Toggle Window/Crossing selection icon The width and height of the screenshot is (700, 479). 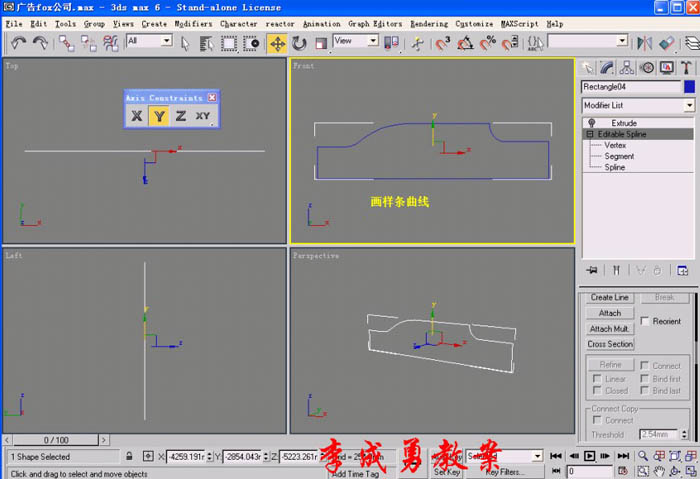(x=251, y=43)
